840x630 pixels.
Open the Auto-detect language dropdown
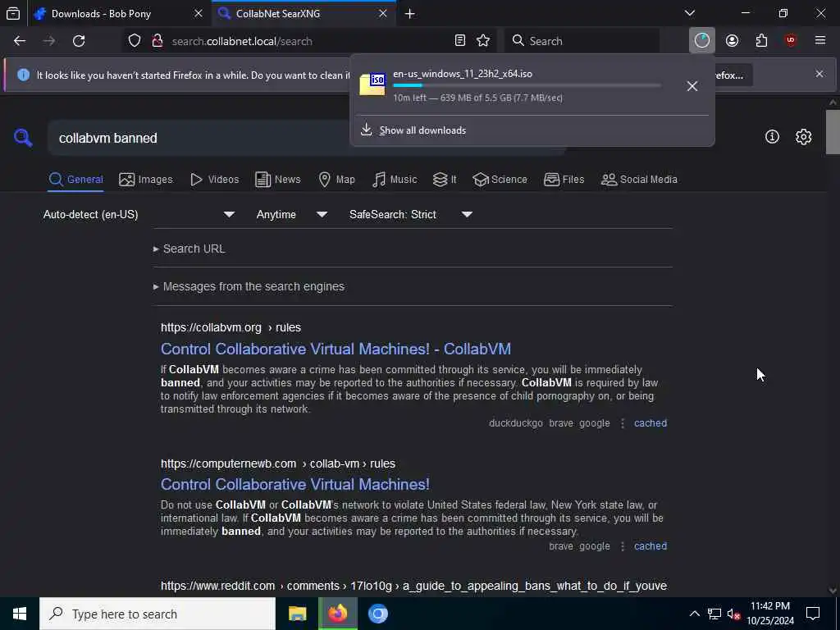click(x=139, y=214)
